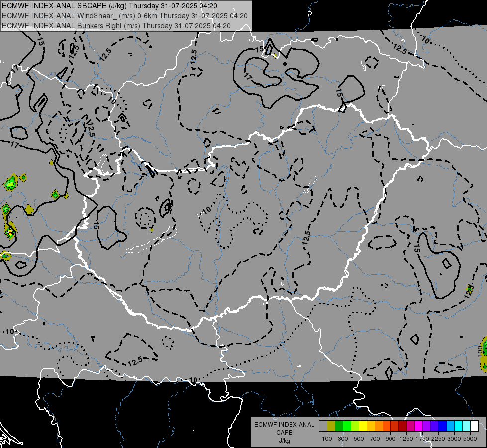Click the J/kg unit in the legend

coord(285,441)
